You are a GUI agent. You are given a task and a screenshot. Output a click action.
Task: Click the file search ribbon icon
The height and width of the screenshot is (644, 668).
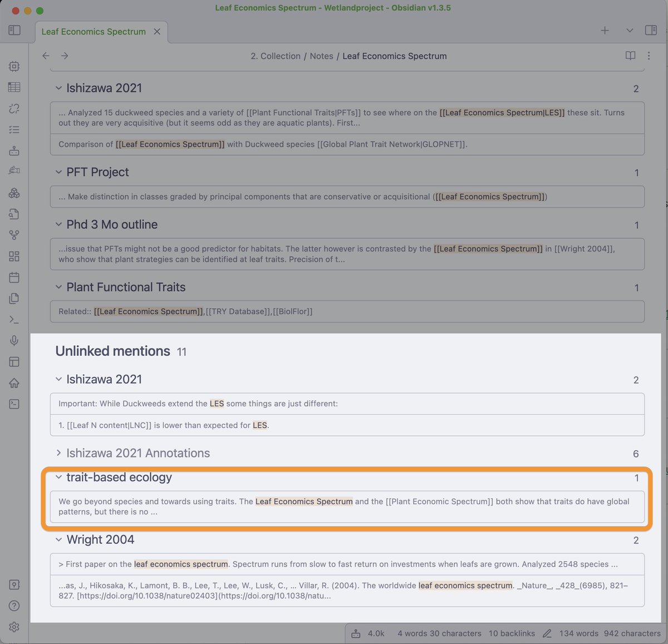coord(14,214)
